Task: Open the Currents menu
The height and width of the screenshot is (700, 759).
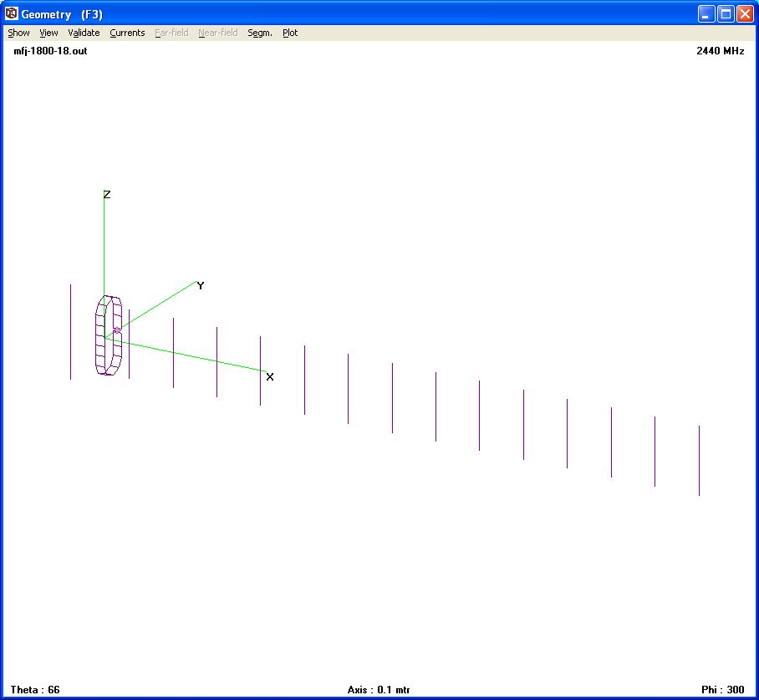Action: click(x=126, y=33)
